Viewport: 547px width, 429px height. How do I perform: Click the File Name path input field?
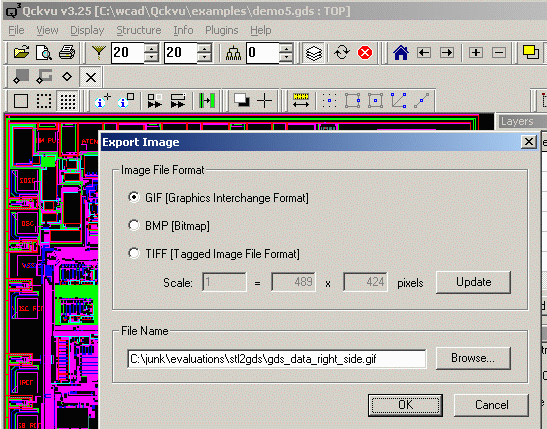click(277, 359)
